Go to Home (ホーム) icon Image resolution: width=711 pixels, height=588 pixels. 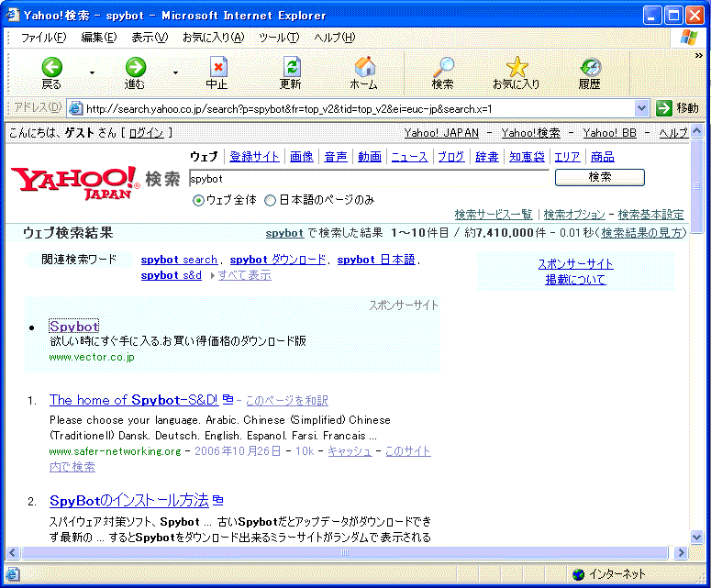coord(364,67)
